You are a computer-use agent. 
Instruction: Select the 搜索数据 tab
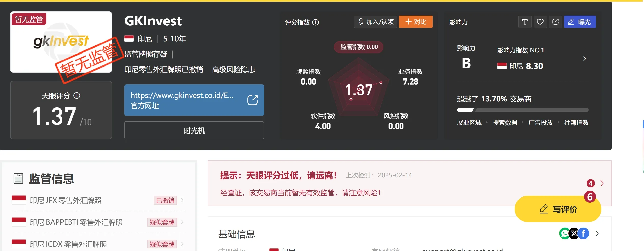[505, 123]
